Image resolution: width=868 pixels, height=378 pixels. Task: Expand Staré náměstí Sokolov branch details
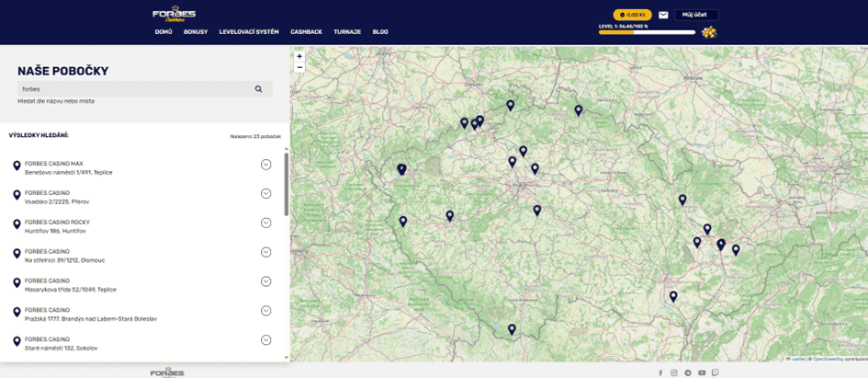click(265, 340)
